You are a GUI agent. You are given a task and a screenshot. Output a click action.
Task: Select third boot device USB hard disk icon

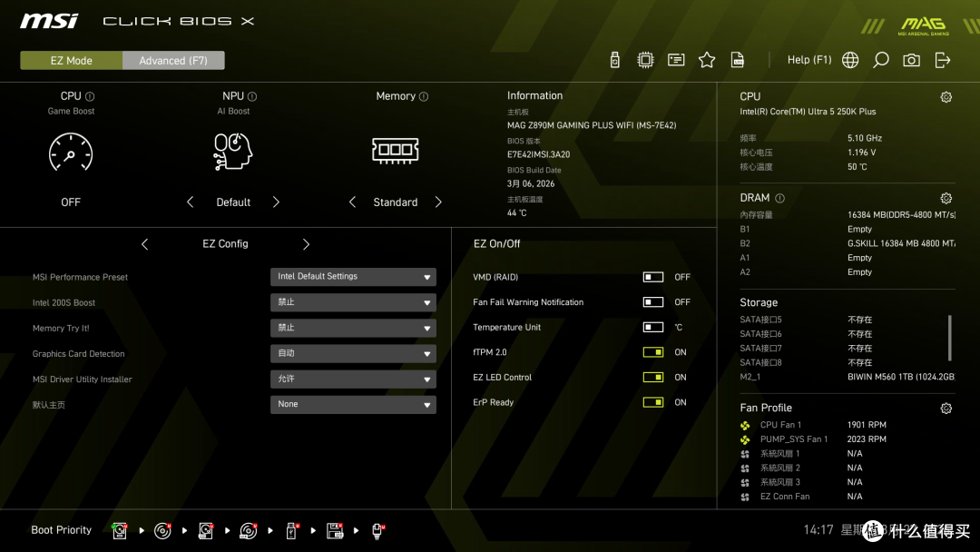pos(206,530)
